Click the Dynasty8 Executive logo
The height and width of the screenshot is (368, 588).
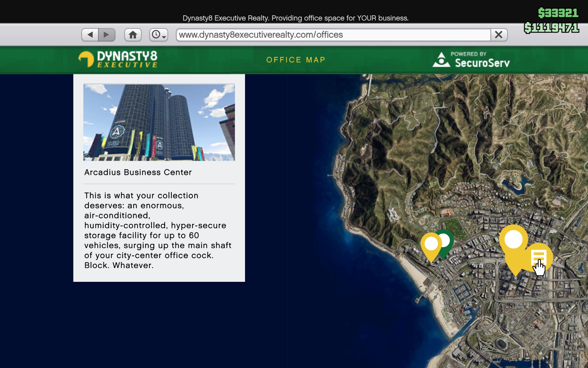coord(118,59)
